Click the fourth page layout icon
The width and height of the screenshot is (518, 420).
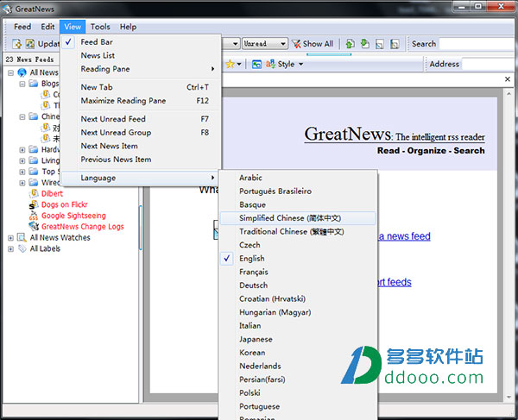coord(395,43)
